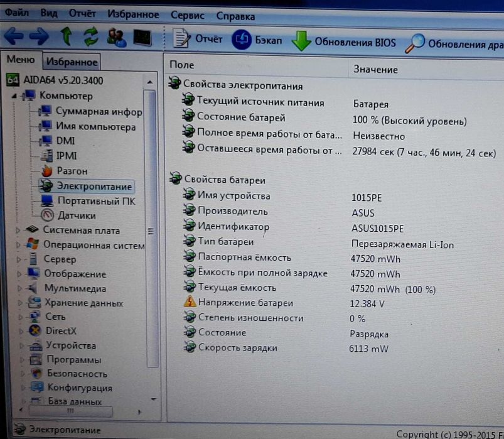Click the Системная плата motherboard icon
Screen dimensions: 504x439
32,230
